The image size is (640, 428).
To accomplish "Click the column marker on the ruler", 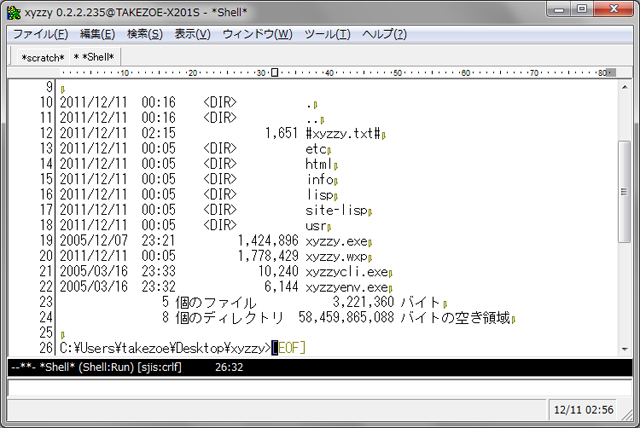I will tap(275, 73).
